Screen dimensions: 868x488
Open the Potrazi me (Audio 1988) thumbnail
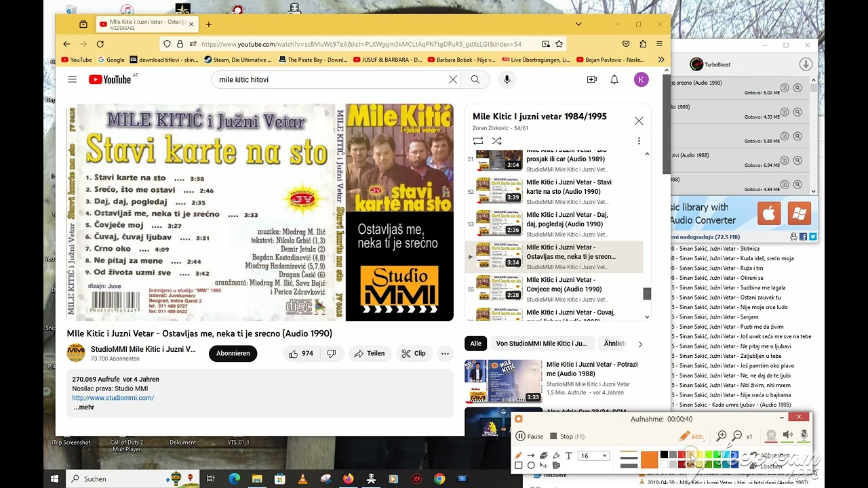503,381
